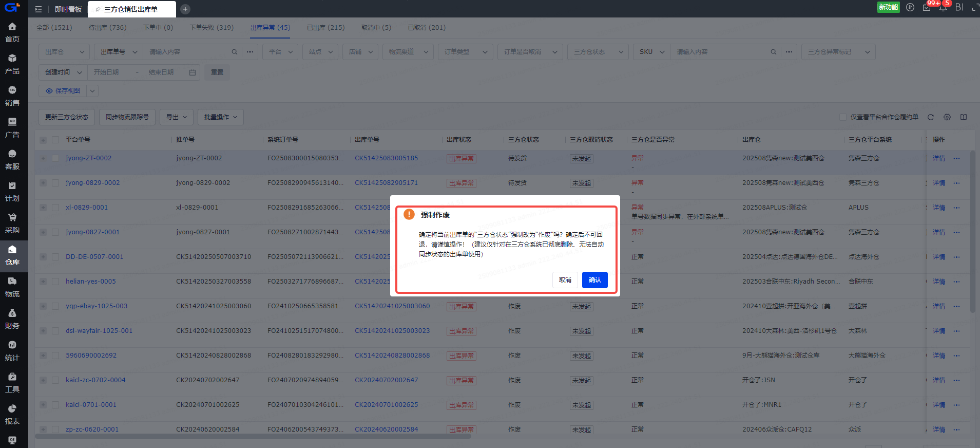The image size is (980, 448).
Task: Open the 采购 purchasing sidebar icon
Action: (12, 223)
